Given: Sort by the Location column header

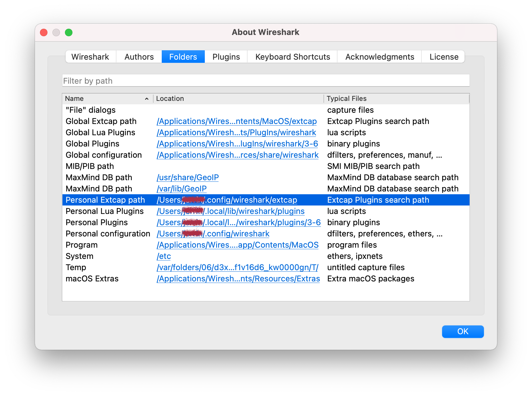Looking at the screenshot, I should [x=239, y=99].
